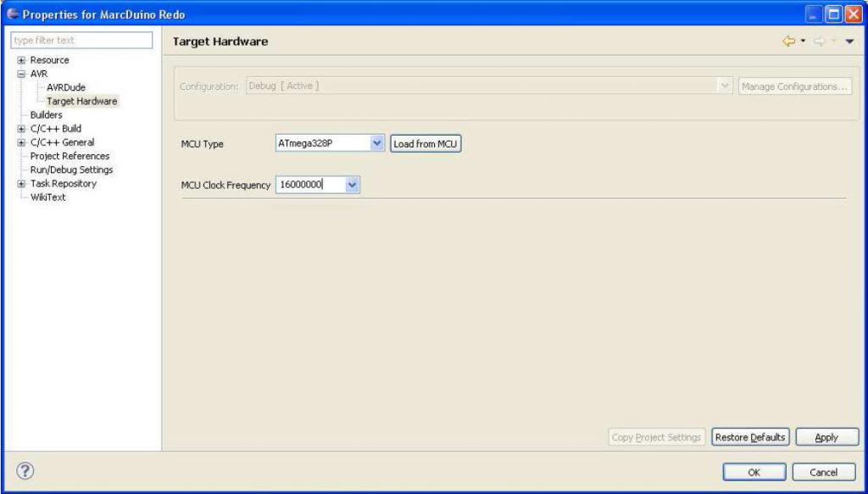Open the Configuration dropdown
Viewport: 868px width, 494px height.
pos(725,86)
